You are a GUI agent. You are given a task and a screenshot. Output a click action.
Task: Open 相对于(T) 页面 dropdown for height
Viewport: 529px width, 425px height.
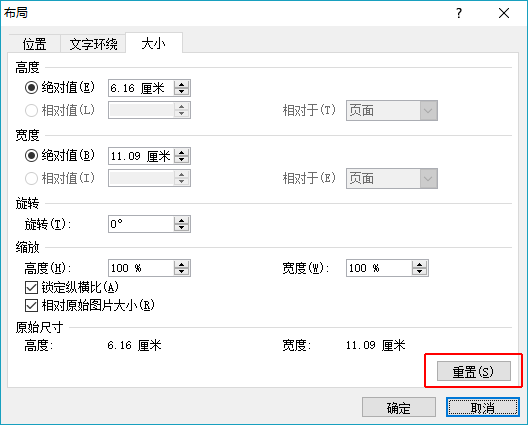392,110
